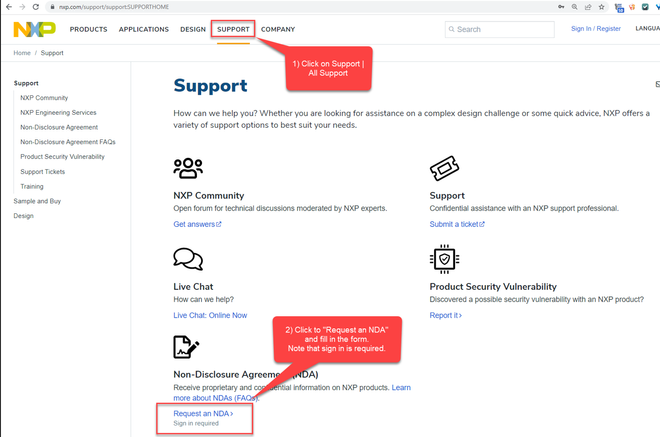Click the browser address bar URL
The image size is (660, 437).
114,7
